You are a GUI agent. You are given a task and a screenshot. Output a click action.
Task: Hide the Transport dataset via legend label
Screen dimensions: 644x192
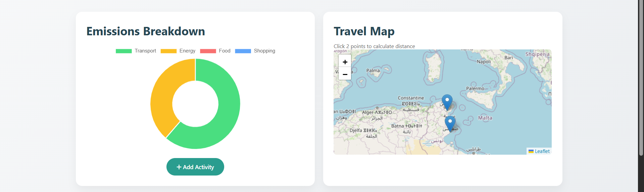(145, 51)
